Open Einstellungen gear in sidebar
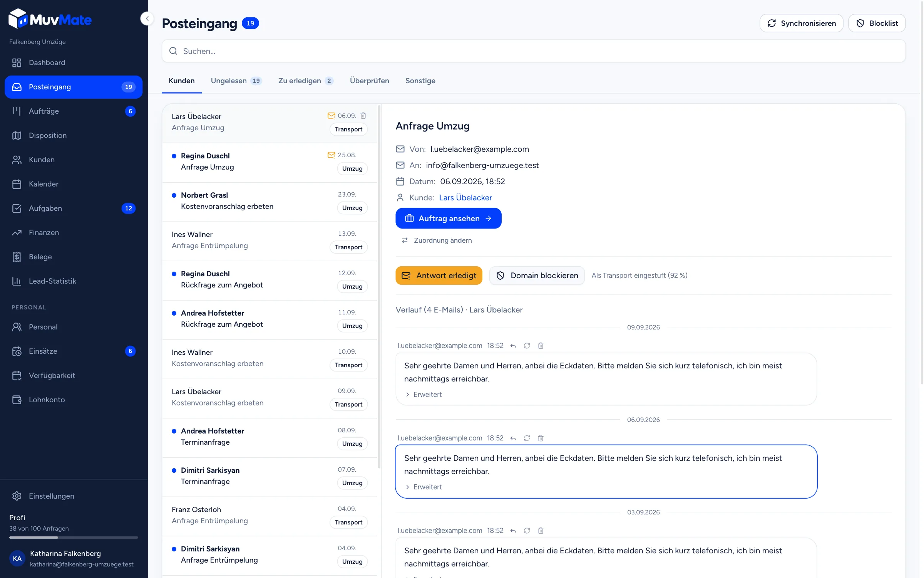924x578 pixels. (x=74, y=496)
